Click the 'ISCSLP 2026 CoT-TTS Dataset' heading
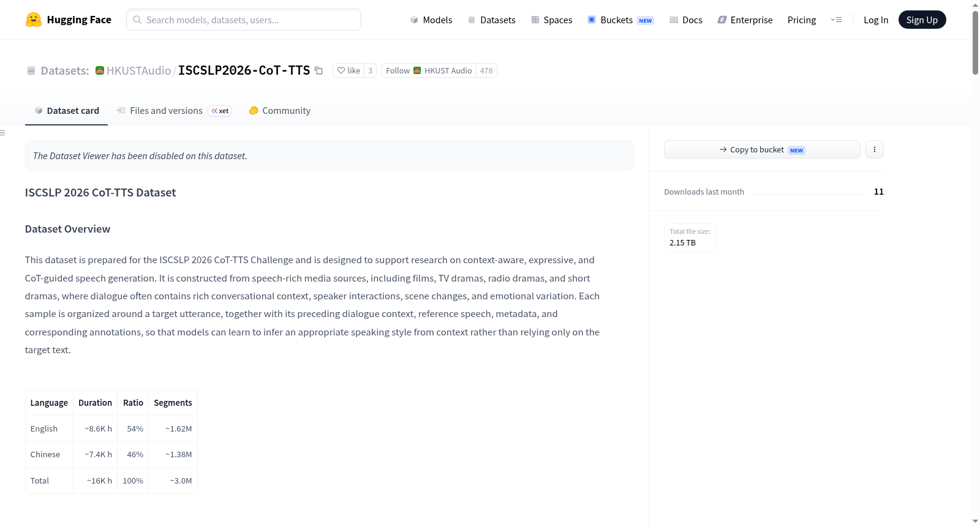 [100, 193]
